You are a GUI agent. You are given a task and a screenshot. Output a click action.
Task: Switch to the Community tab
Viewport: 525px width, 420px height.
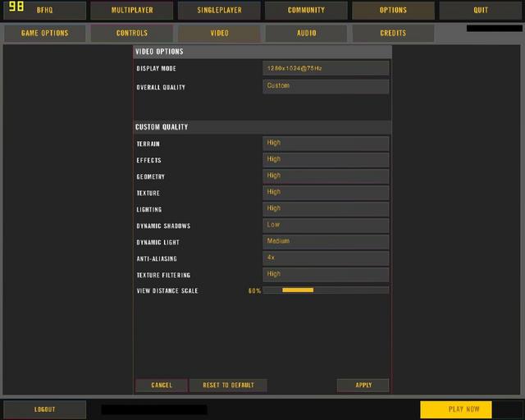click(x=306, y=10)
